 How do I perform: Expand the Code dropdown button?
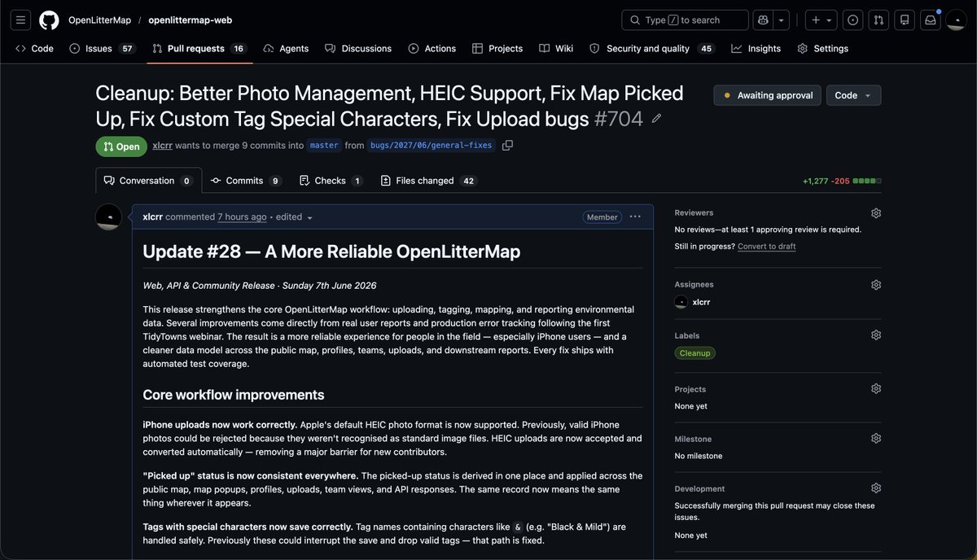(853, 95)
